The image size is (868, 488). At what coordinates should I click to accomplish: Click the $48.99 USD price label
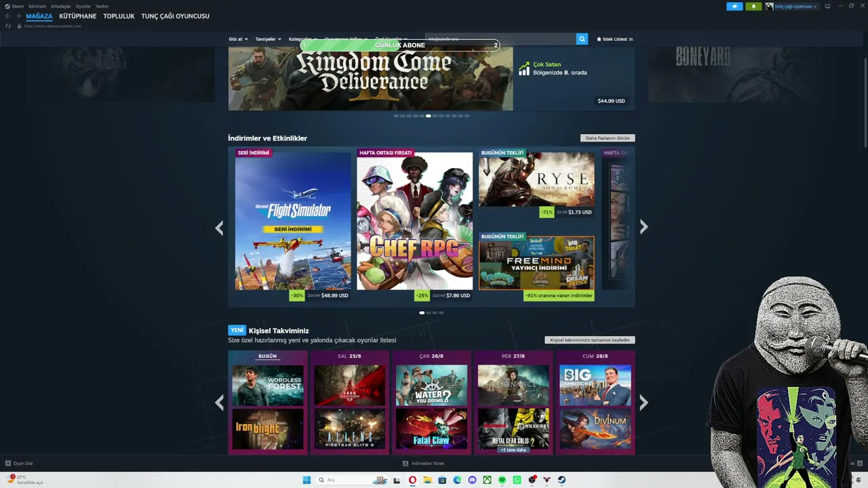tap(334, 296)
